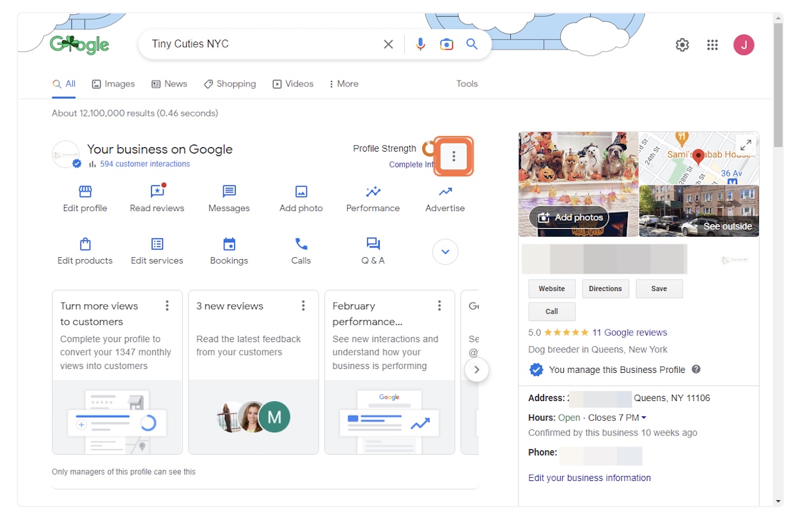This screenshot has width=812, height=513.
Task: Show next profile cards arrow
Action: click(477, 370)
